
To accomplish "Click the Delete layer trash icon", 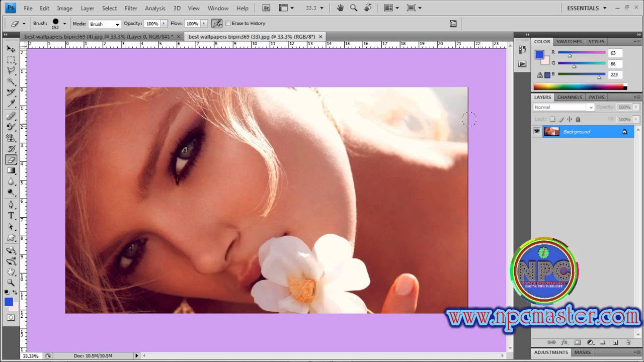I will pyautogui.click(x=628, y=342).
